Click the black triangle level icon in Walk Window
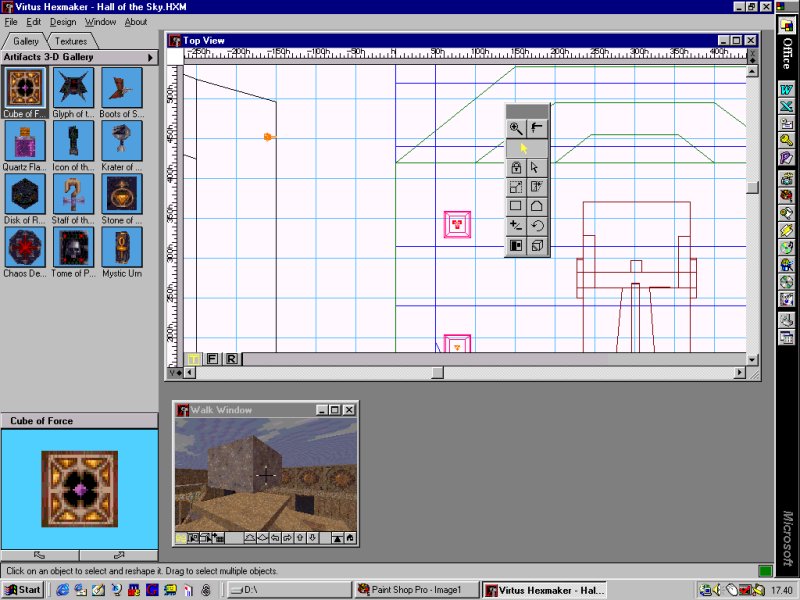The width and height of the screenshot is (800, 600). pyautogui.click(x=337, y=538)
